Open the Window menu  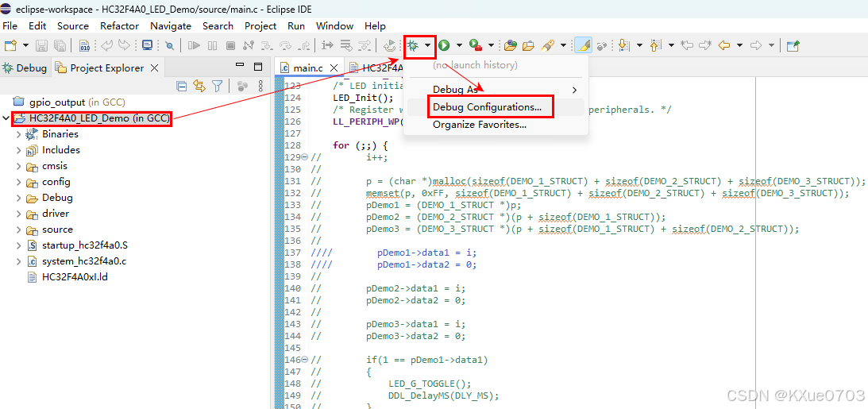tap(334, 25)
